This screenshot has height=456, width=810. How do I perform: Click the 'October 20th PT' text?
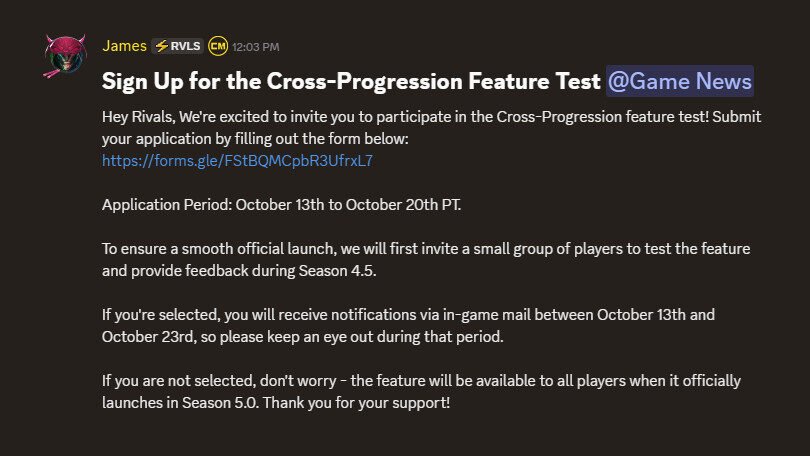coord(438,204)
